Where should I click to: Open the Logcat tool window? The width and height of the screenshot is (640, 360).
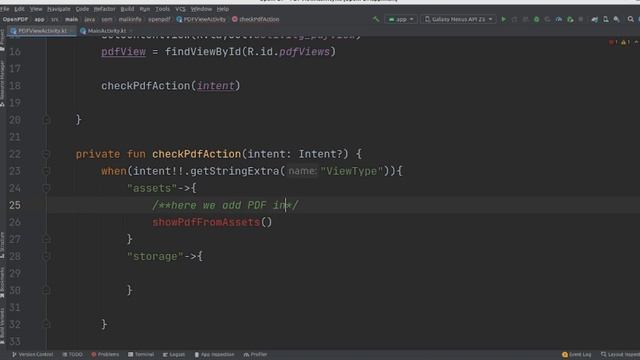[x=173, y=354]
